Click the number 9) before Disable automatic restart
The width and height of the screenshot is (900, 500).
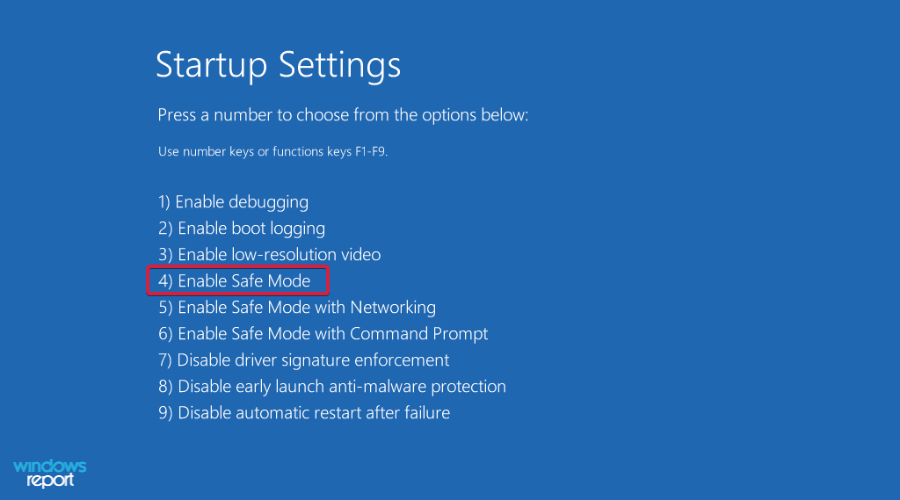(165, 412)
